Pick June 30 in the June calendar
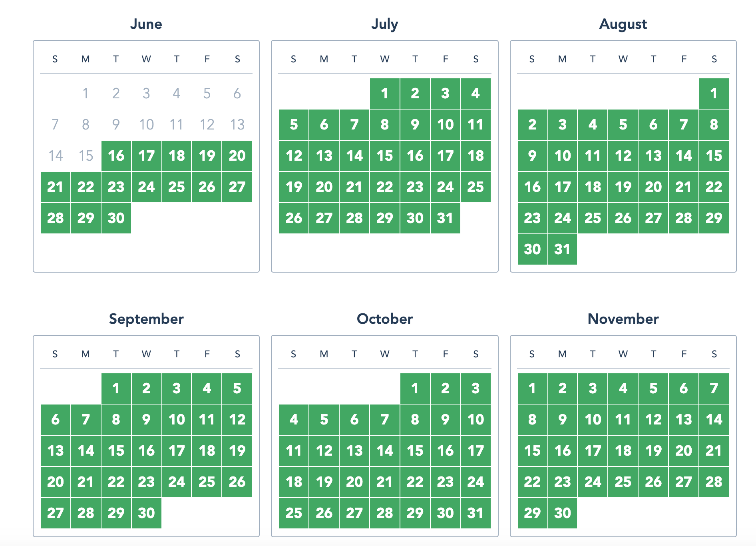Viewport: 756px width, 546px height. (116, 218)
